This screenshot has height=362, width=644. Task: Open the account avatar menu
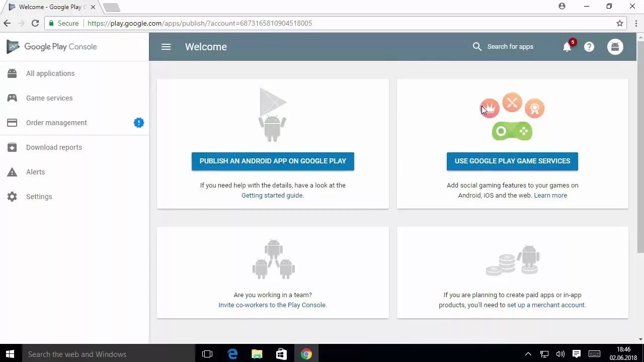tap(615, 47)
